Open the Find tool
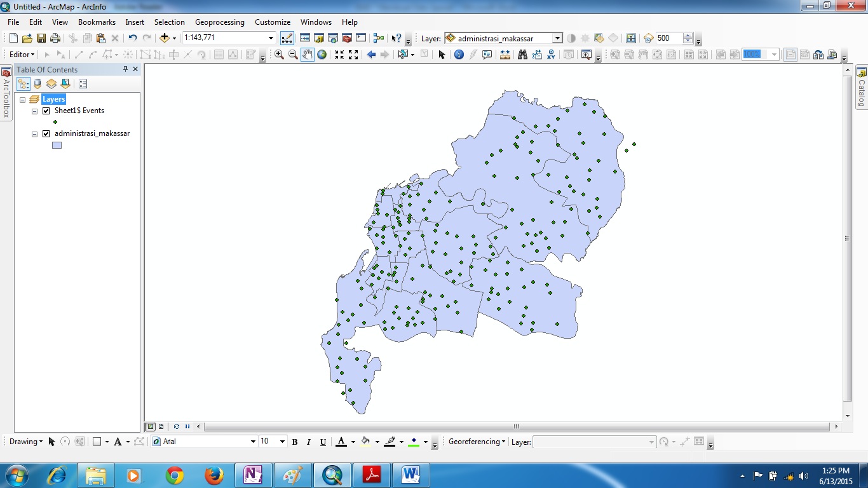Image resolution: width=868 pixels, height=488 pixels. [x=523, y=55]
